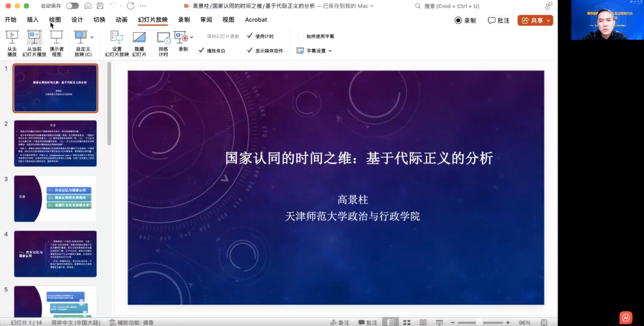644x326 pixels.
Task: Switch to the 设计 ribbon tab
Action: pyautogui.click(x=77, y=20)
